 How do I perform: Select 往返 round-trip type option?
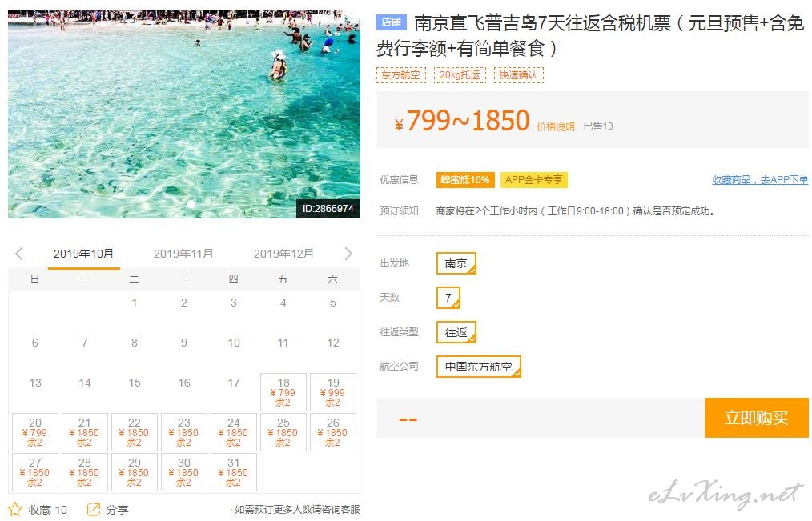(456, 332)
